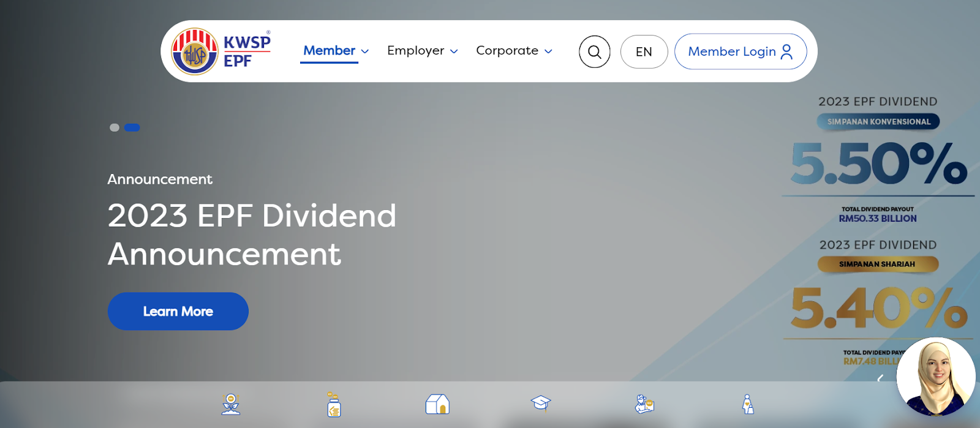Expand the Member menu chevron
Viewport: 980px width, 428px height.
click(365, 51)
